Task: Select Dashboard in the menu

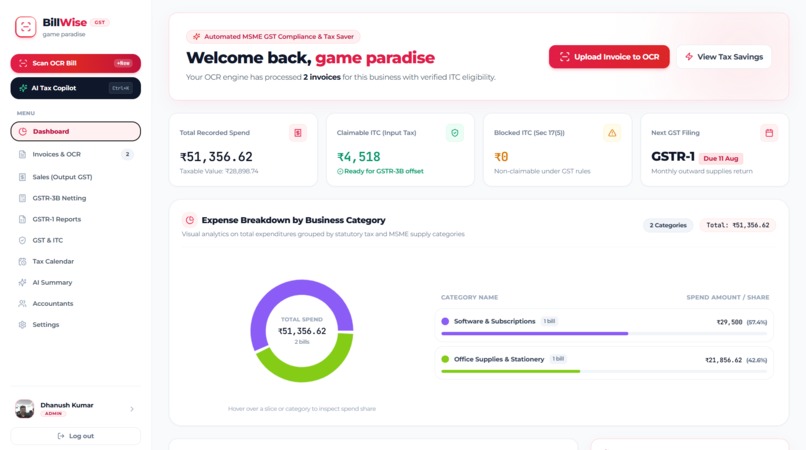Action: (x=76, y=131)
